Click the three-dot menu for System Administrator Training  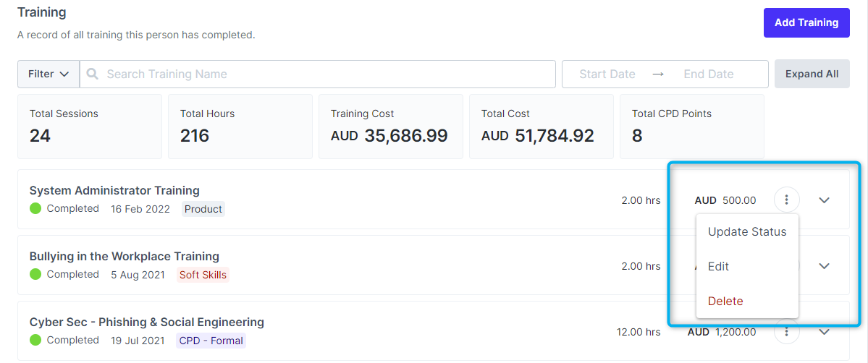pyautogui.click(x=787, y=200)
